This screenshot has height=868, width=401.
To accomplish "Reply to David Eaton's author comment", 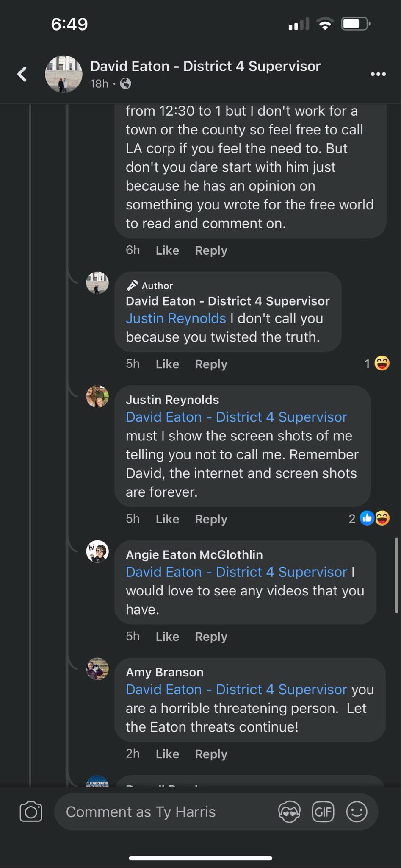I will (211, 364).
